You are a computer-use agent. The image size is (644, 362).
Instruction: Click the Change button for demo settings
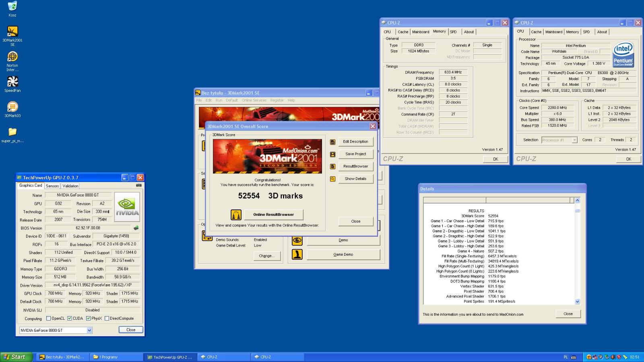tap(266, 256)
